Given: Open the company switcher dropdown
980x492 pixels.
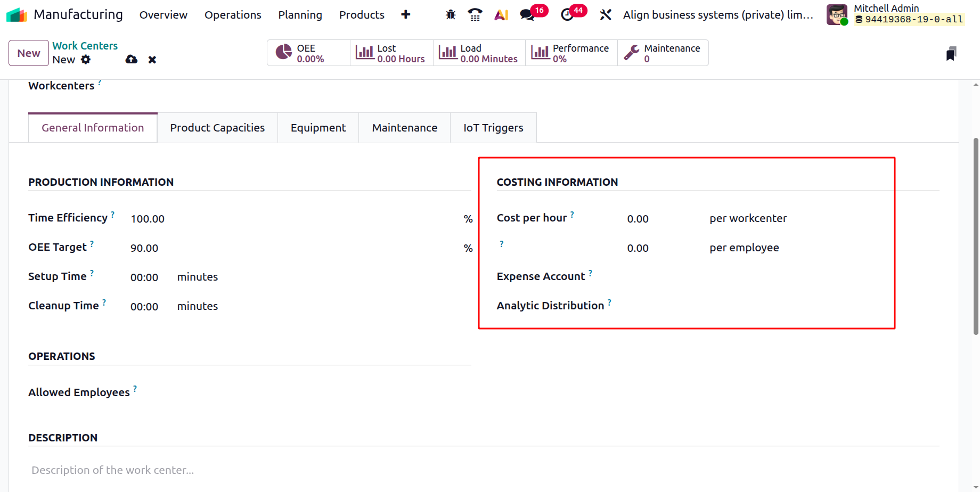Looking at the screenshot, I should coord(718,15).
